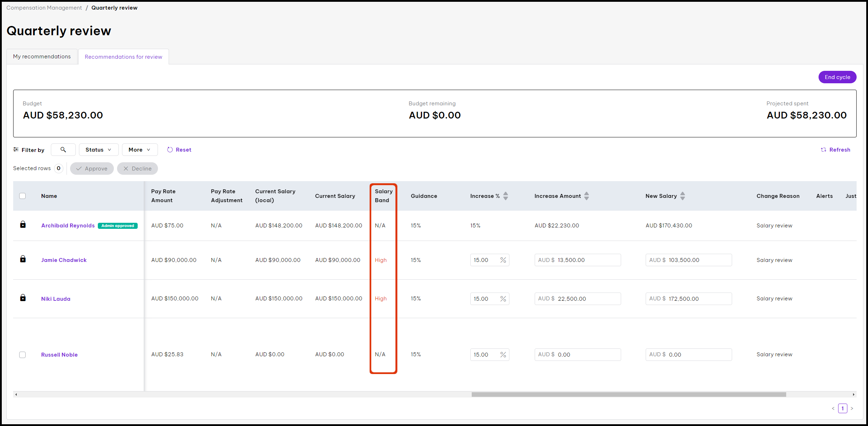The width and height of the screenshot is (868, 426).
Task: Open Recommendations for review tab
Action: coord(123,57)
